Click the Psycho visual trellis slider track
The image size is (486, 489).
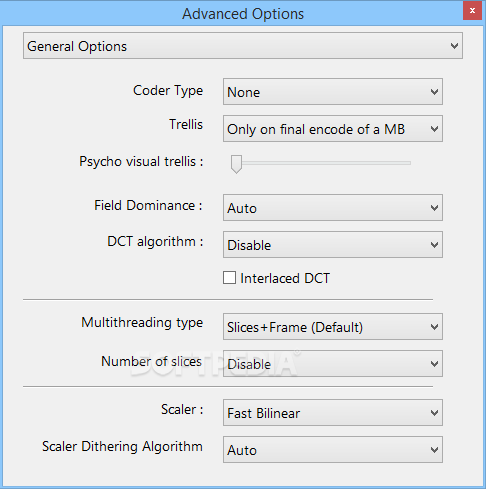[321, 163]
